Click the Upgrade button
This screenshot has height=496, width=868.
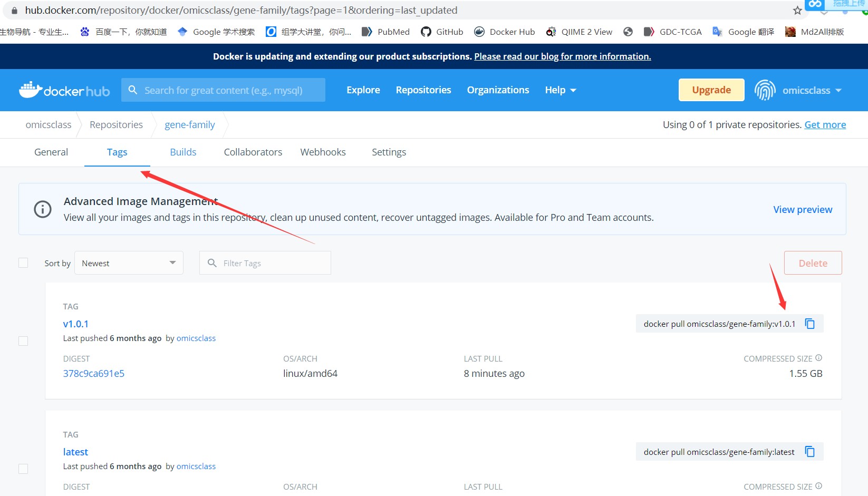pyautogui.click(x=711, y=90)
